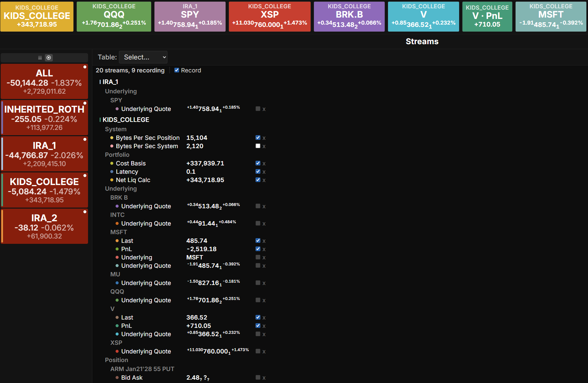The image size is (588, 383).
Task: Click the white dot on the ALL card
Action: pyautogui.click(x=85, y=67)
